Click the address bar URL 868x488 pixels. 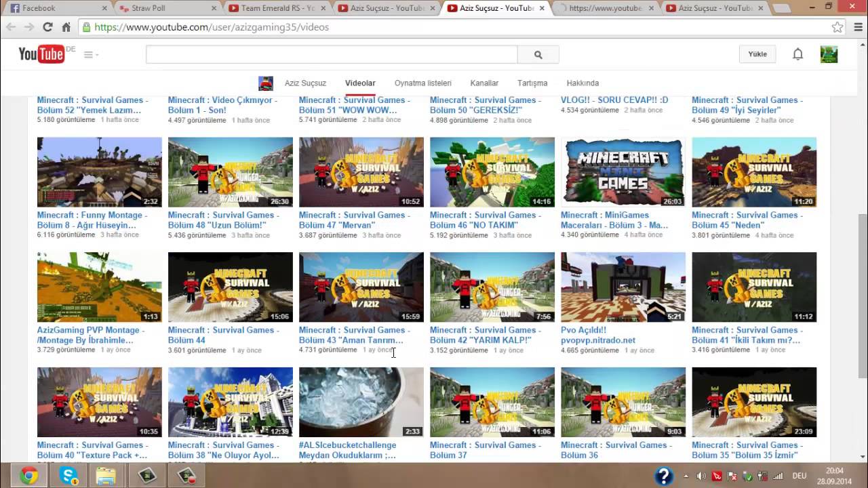(212, 28)
